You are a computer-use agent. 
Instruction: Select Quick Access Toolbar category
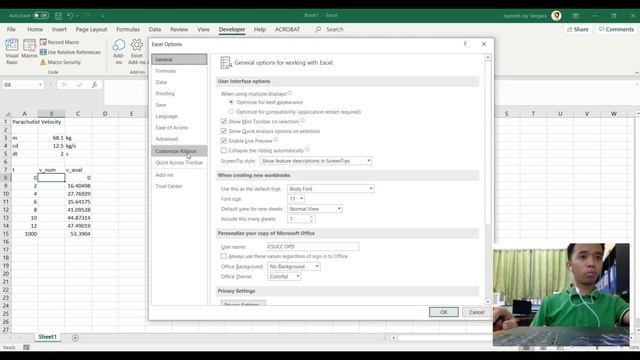pyautogui.click(x=179, y=162)
